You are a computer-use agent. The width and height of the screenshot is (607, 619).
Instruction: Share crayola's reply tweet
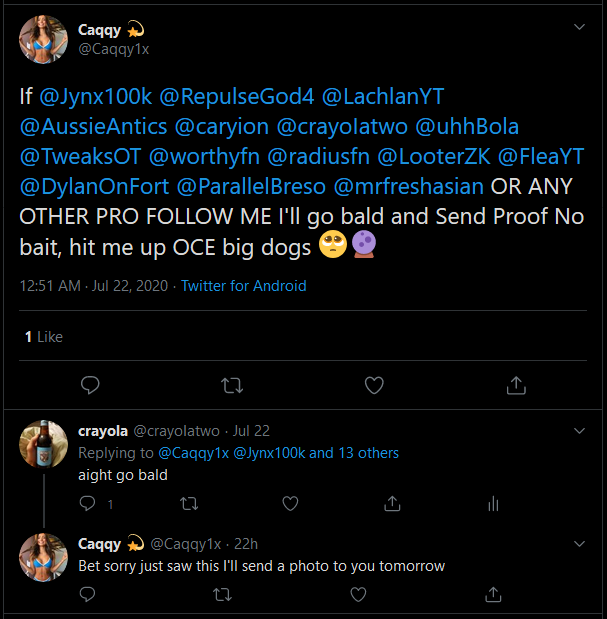[392, 504]
